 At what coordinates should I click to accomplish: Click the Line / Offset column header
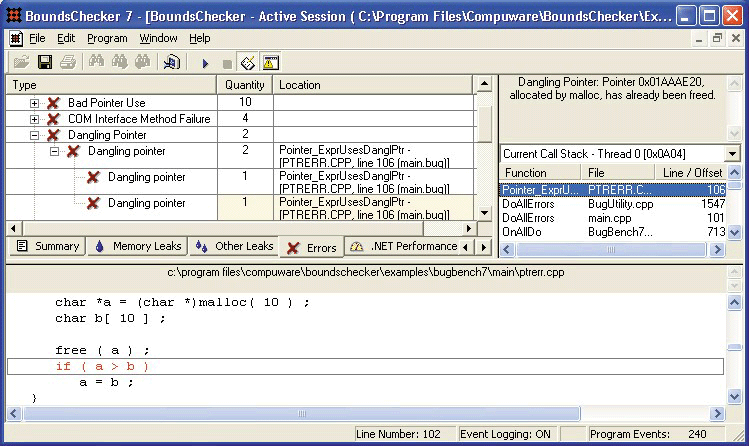(690, 173)
